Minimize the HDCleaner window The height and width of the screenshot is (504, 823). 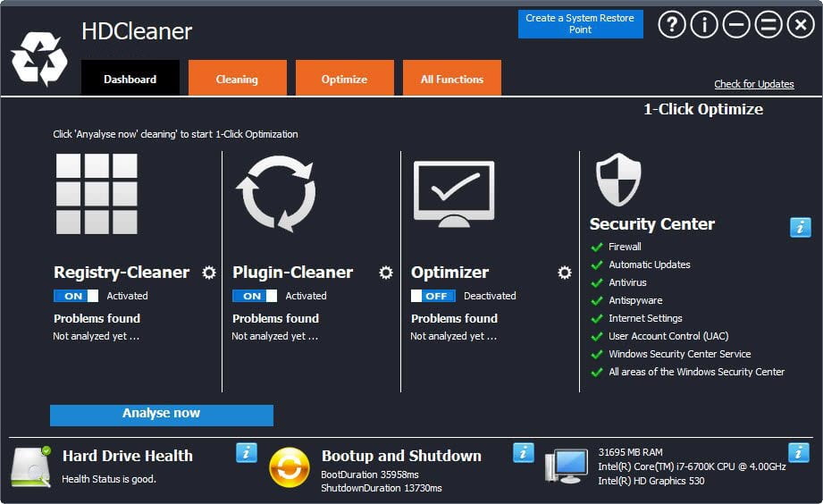736,24
